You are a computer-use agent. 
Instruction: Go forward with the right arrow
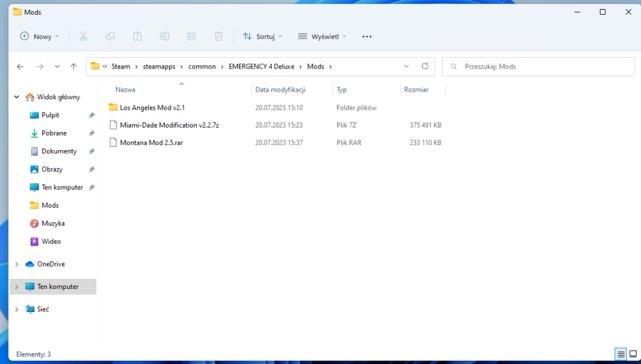pos(40,67)
